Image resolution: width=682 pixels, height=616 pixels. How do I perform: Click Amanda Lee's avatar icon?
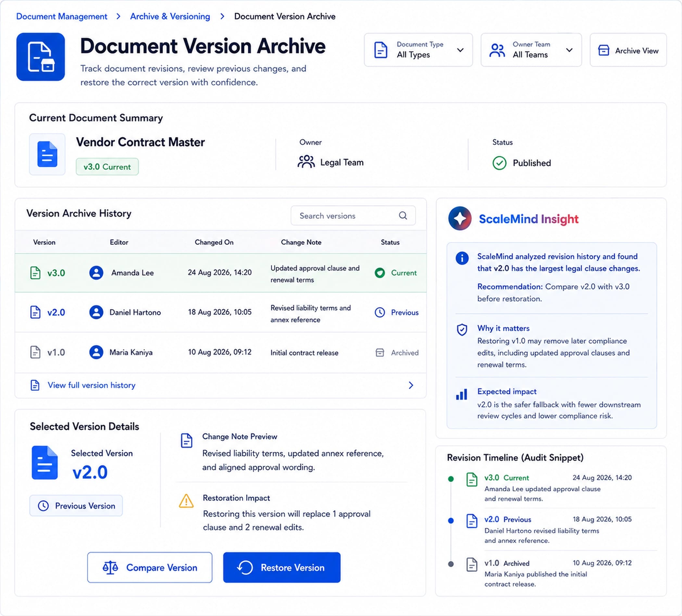tap(96, 273)
